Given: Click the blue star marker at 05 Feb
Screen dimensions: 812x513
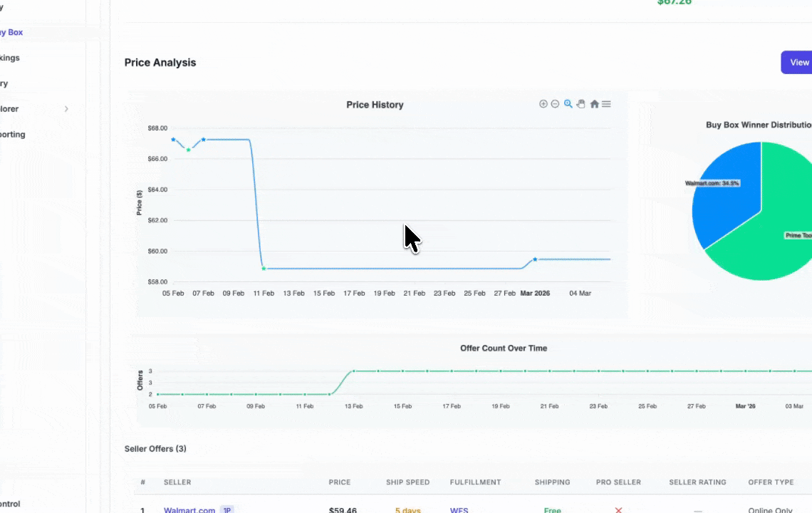Looking at the screenshot, I should [173, 140].
